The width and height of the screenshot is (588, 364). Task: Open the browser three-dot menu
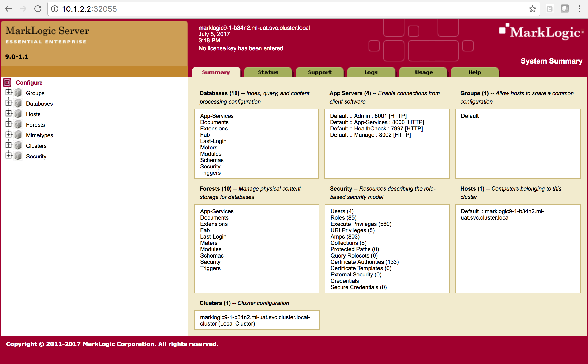tap(579, 9)
